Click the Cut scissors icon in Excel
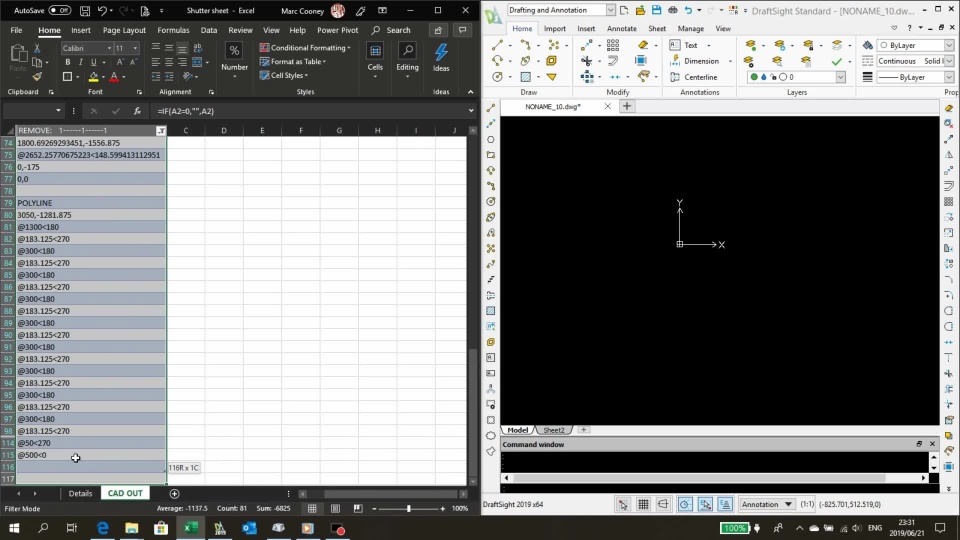960x540 pixels. (x=37, y=48)
